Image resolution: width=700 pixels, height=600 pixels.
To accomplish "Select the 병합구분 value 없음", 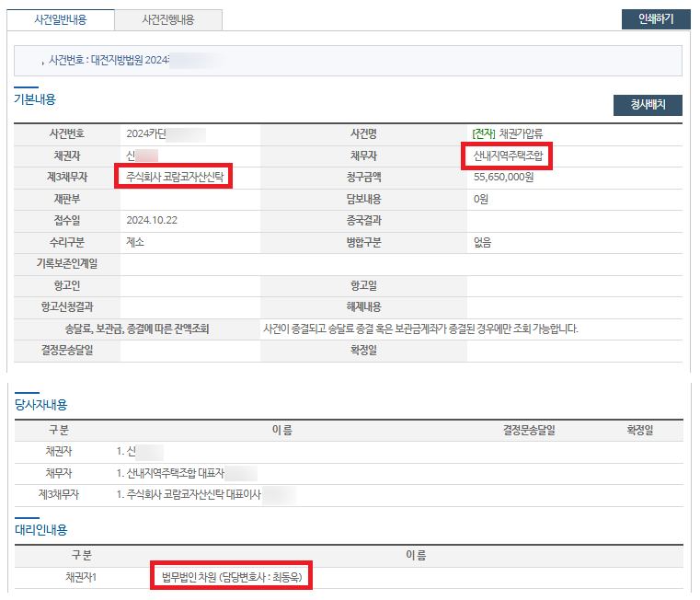I will point(482,243).
